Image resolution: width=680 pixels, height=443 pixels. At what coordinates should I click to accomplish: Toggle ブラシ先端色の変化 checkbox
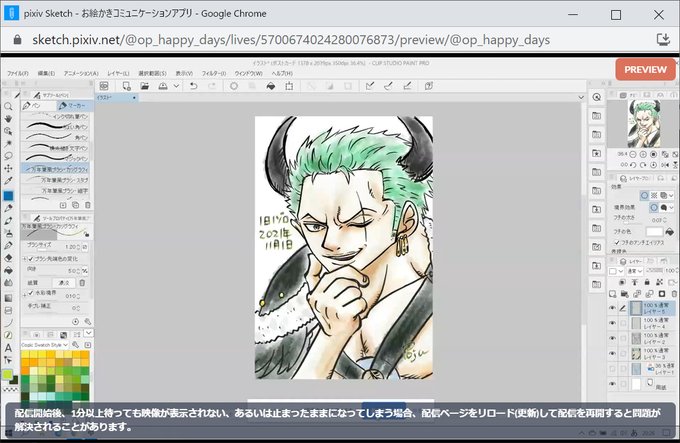tap(31, 259)
